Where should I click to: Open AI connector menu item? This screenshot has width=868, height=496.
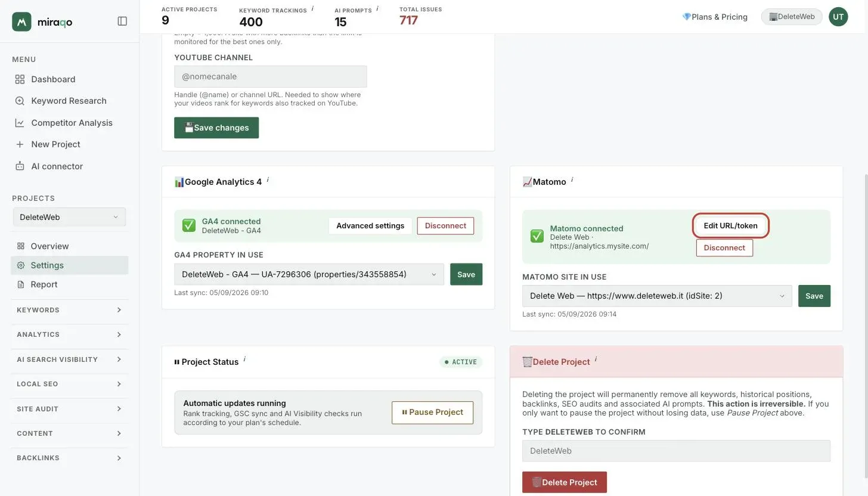coord(57,166)
